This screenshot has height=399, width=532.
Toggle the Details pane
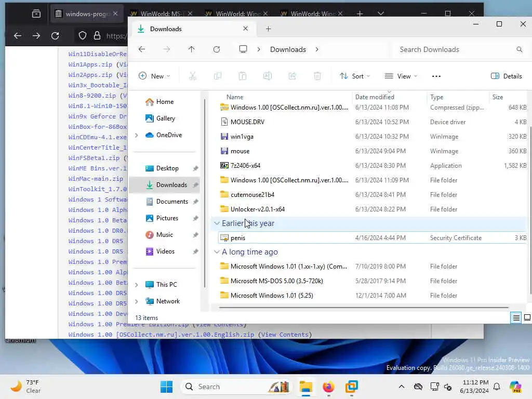click(x=506, y=76)
